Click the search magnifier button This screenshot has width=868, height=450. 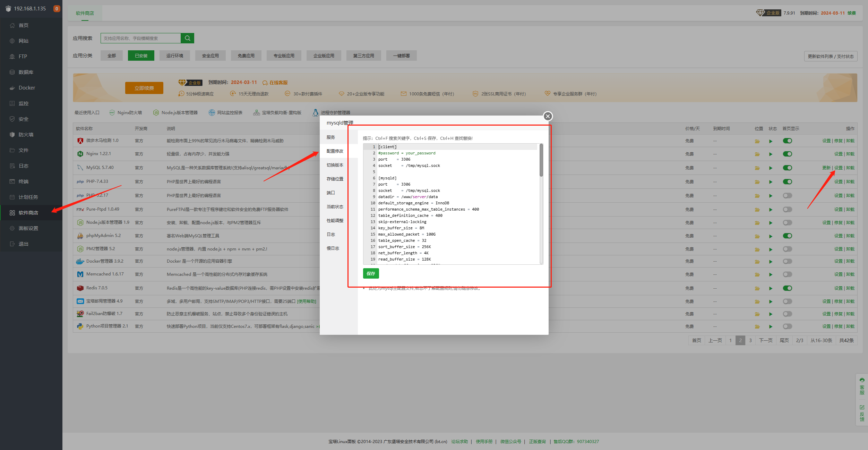point(187,38)
